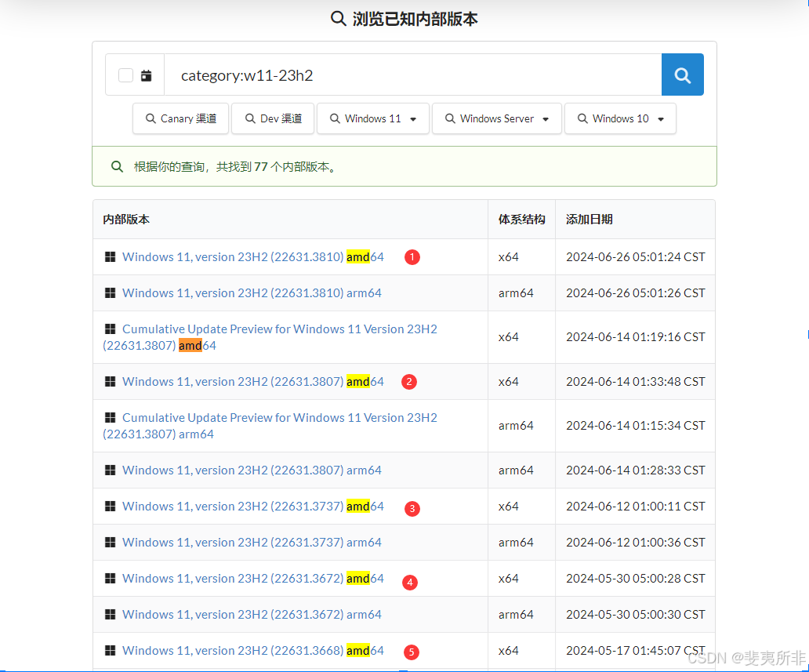Open Windows 11, version 23H2 (22631.3672) arm64 link

[252, 616]
